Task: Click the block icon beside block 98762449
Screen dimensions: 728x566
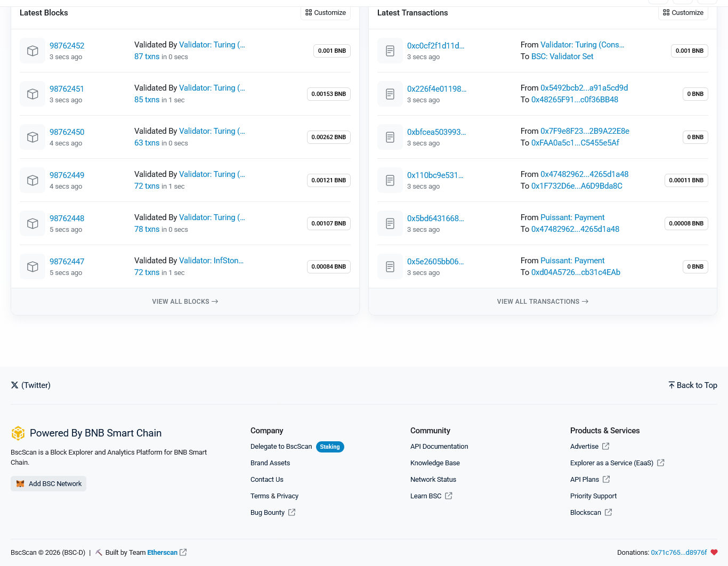Action: coord(33,180)
